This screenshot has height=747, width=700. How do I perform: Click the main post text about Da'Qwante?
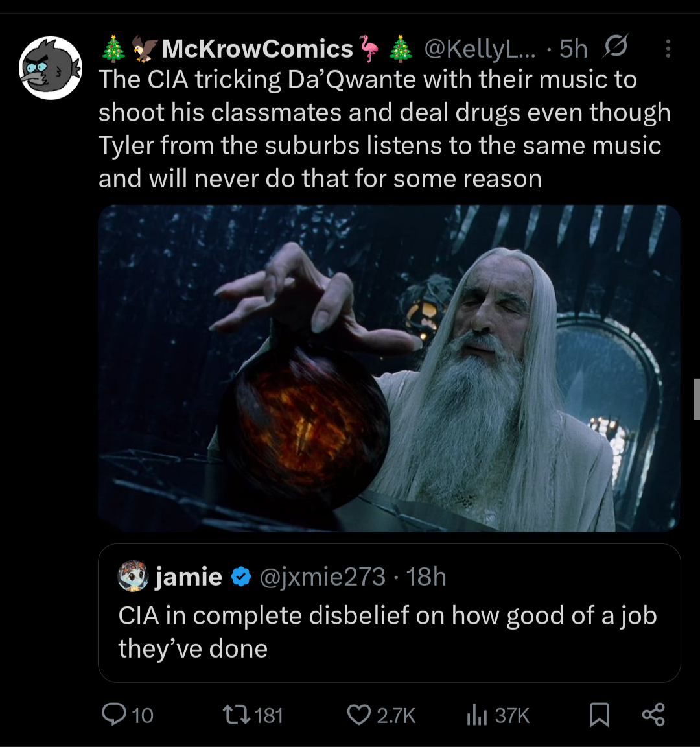tap(384, 129)
